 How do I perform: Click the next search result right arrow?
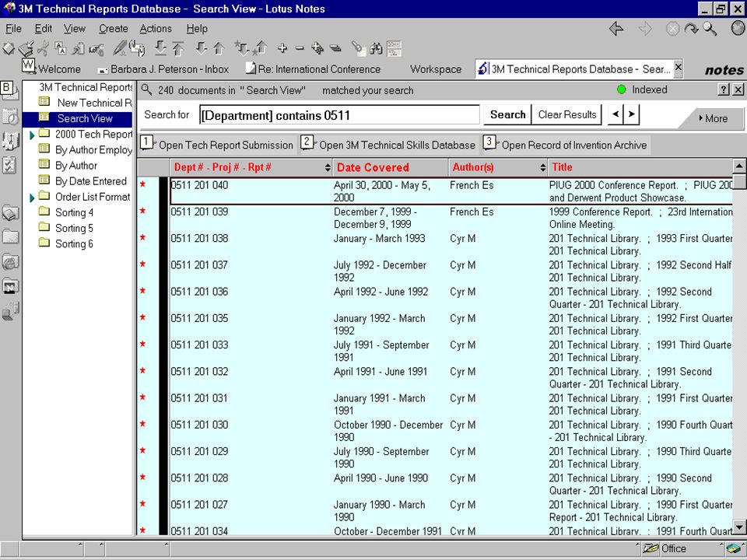(631, 114)
